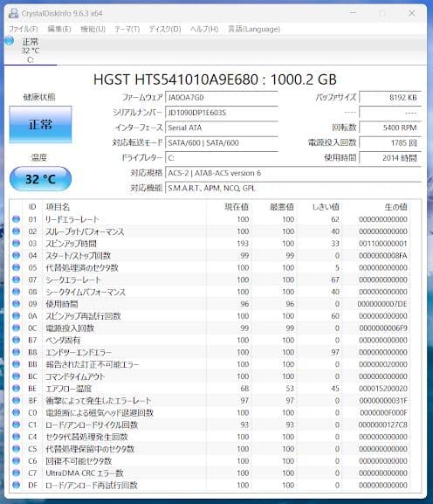Select the UltraDMA CRC エラー数 attribute name

pyautogui.click(x=85, y=473)
